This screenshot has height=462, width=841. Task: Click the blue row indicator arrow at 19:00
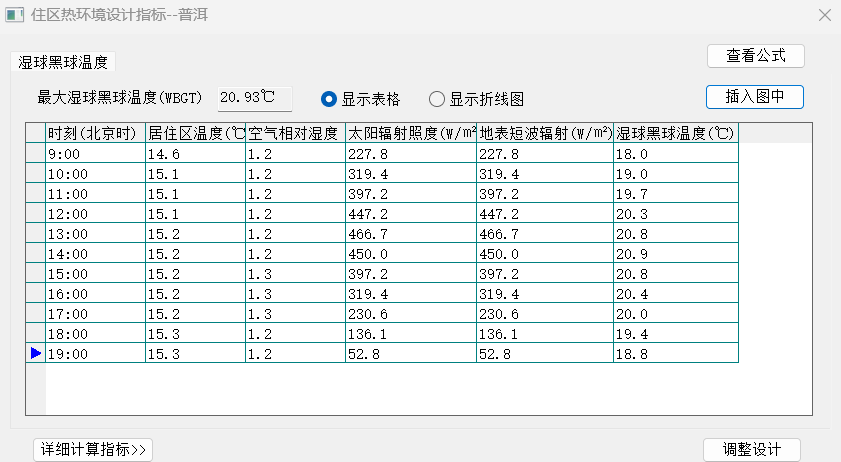(x=36, y=353)
